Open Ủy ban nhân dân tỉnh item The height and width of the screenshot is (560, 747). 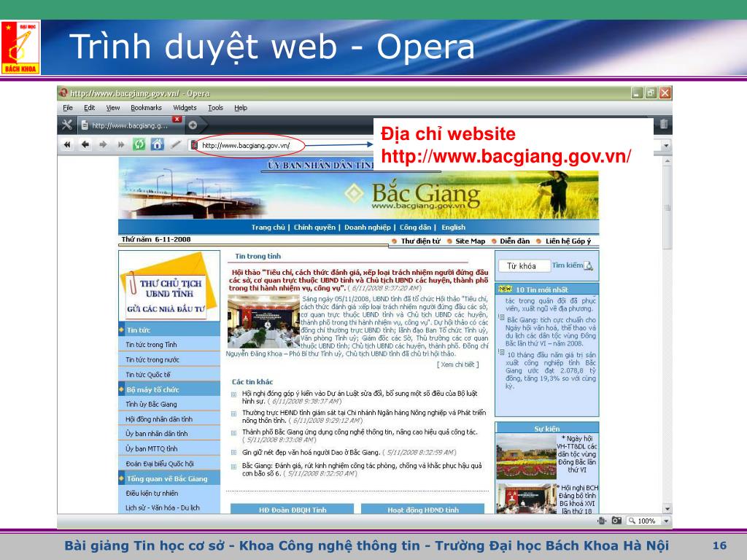[157, 434]
